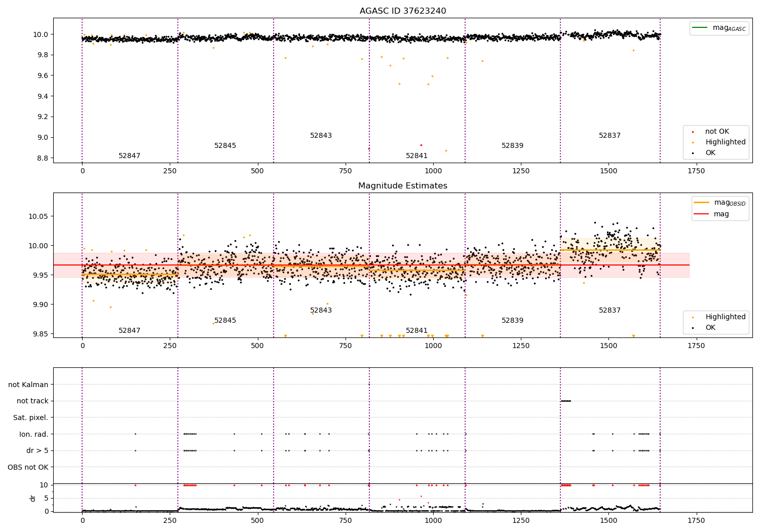Click OBSID label 52841 in top panel
This screenshot has height=532, width=760.
[417, 156]
